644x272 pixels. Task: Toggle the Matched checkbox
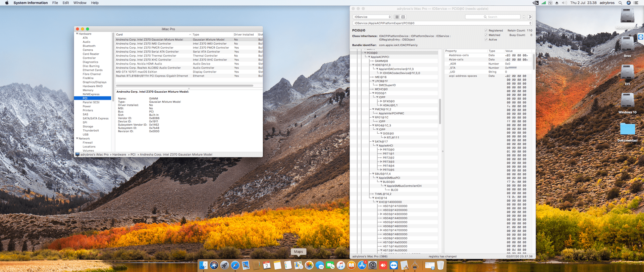pyautogui.click(x=486, y=35)
